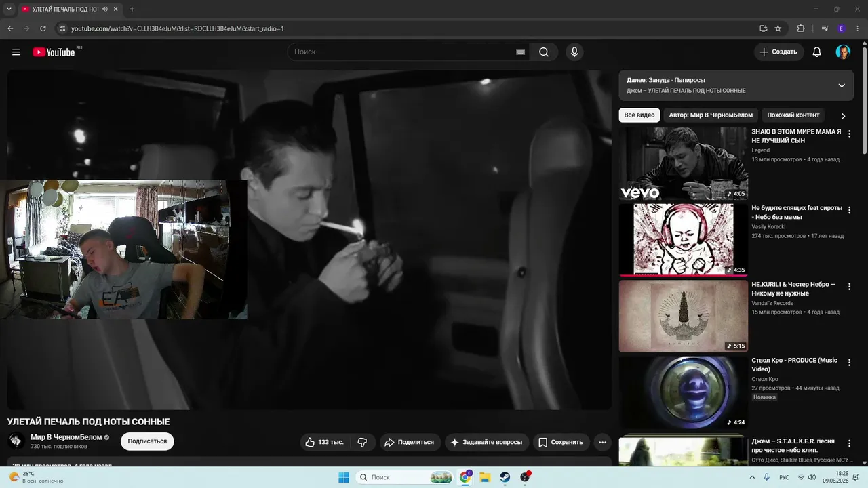Screen dimensions: 868x488
Task: Open the ЗНАЮ В ЭТОМ МИРЕ video thumbnail
Action: [x=684, y=163]
